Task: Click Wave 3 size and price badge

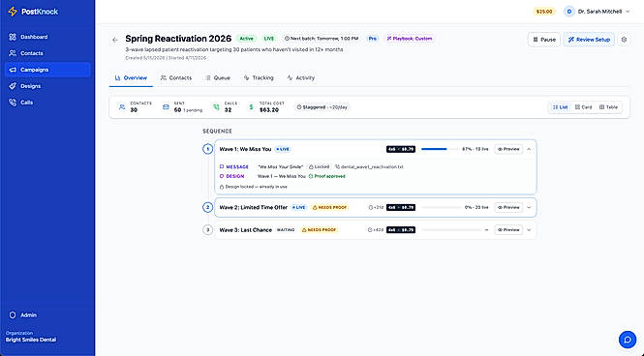Action: (x=401, y=229)
